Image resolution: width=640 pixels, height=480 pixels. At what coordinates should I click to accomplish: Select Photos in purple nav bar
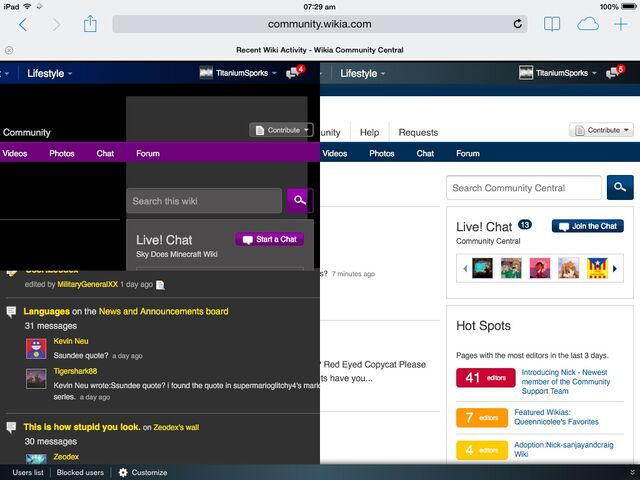(62, 153)
